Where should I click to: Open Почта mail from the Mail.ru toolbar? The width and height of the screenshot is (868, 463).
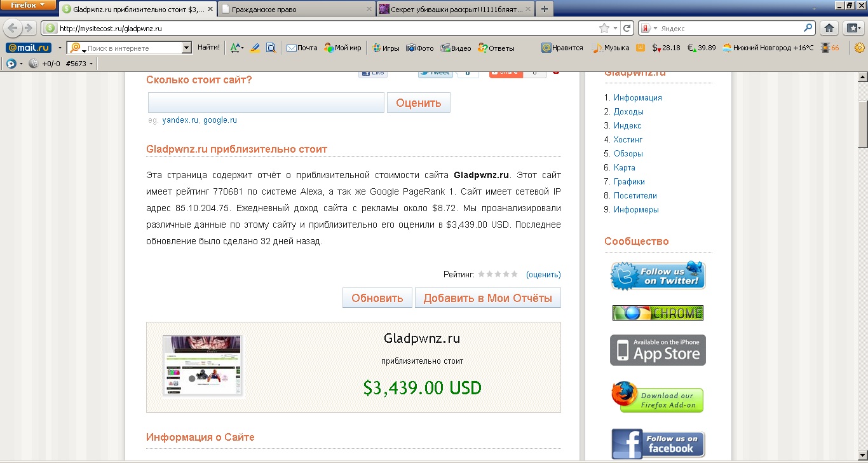(302, 48)
